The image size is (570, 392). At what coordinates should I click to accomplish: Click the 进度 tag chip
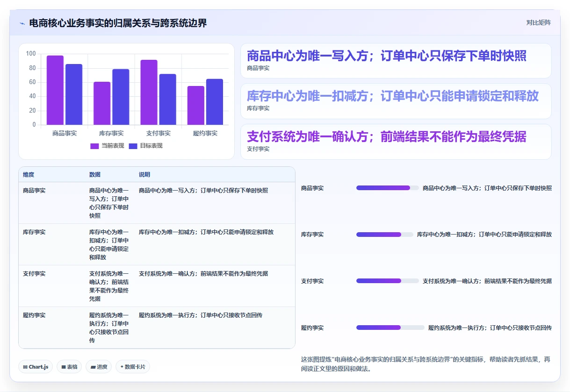pyautogui.click(x=99, y=367)
